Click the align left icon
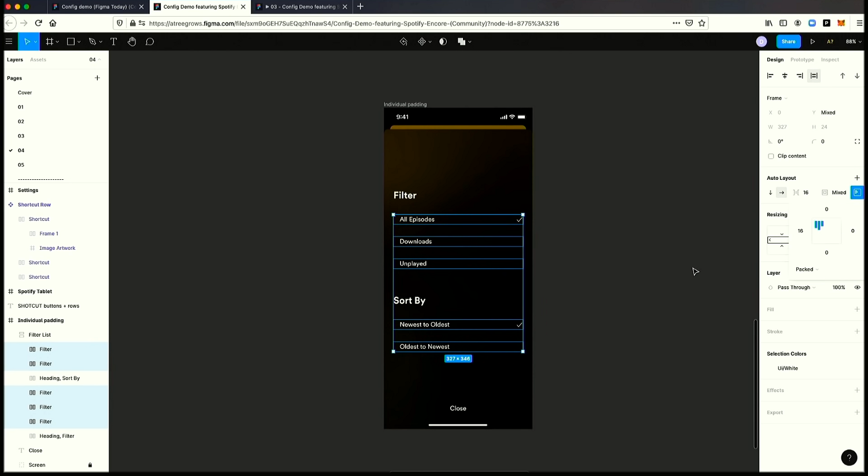The width and height of the screenshot is (868, 476). [x=770, y=76]
